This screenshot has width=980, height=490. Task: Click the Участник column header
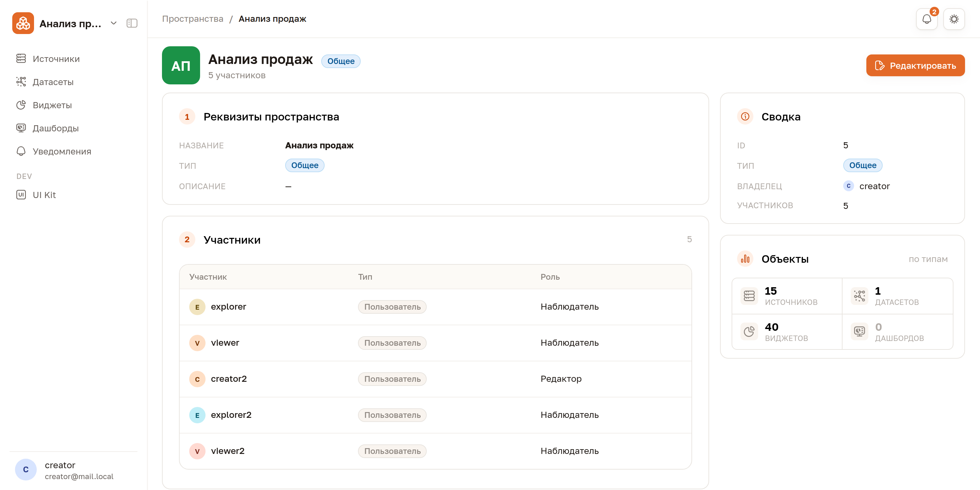[x=208, y=277]
